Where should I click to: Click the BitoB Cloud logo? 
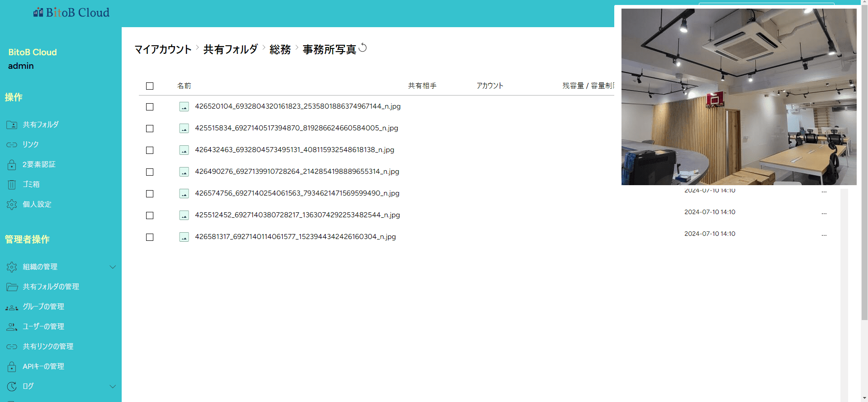click(71, 13)
